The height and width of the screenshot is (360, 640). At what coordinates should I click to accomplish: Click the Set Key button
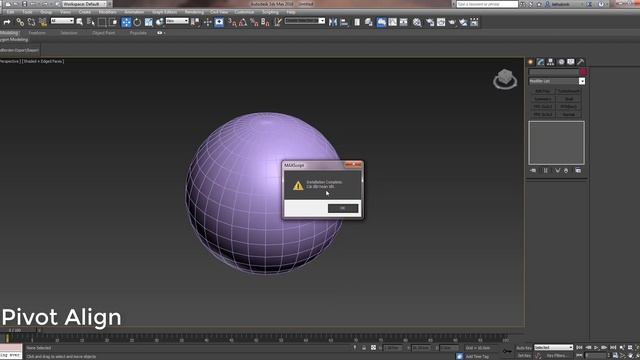pos(524,356)
